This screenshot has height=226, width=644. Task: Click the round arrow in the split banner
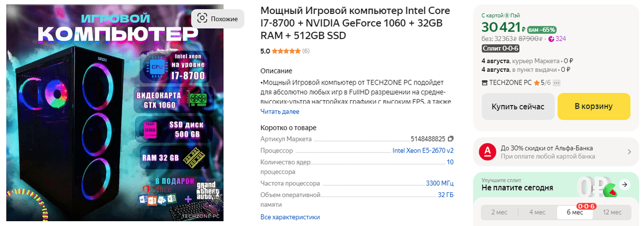coord(624,184)
